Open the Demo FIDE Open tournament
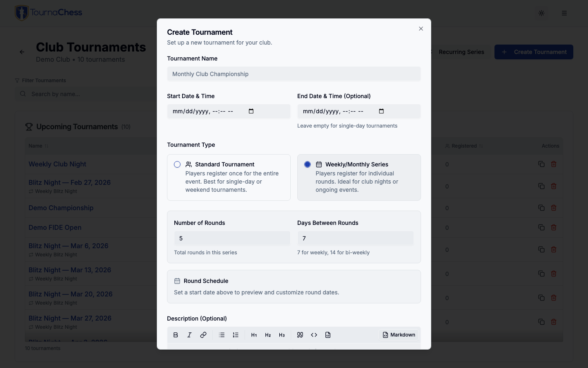588x368 pixels. point(55,227)
